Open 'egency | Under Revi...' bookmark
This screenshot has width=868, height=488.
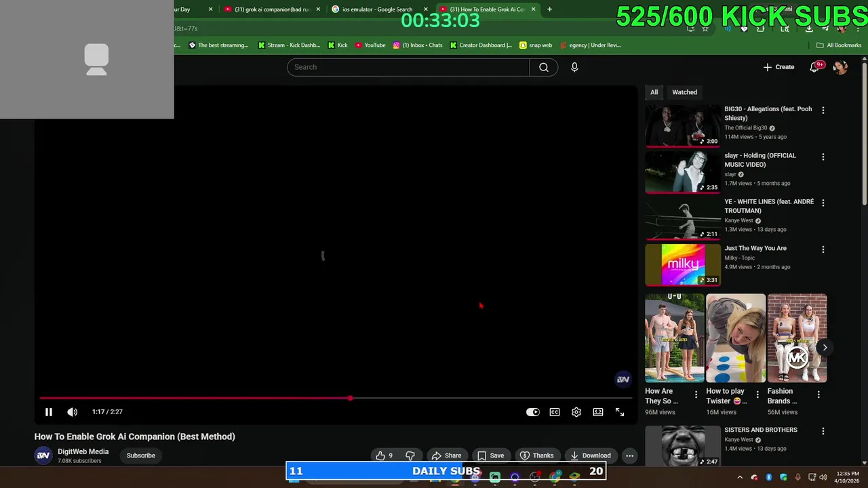point(591,45)
